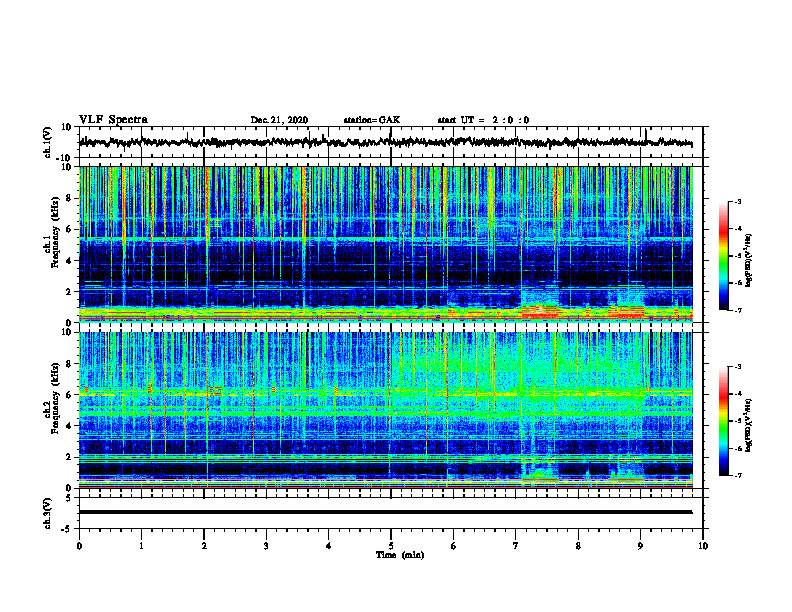The width and height of the screenshot is (792, 612).
Task: Click the ch.2 spectrogram color bar
Action: [723, 421]
